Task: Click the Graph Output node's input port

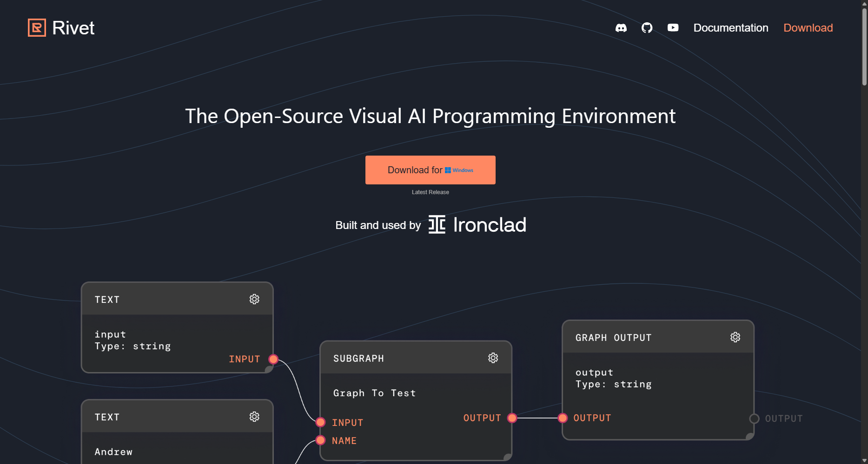Action: [563, 418]
